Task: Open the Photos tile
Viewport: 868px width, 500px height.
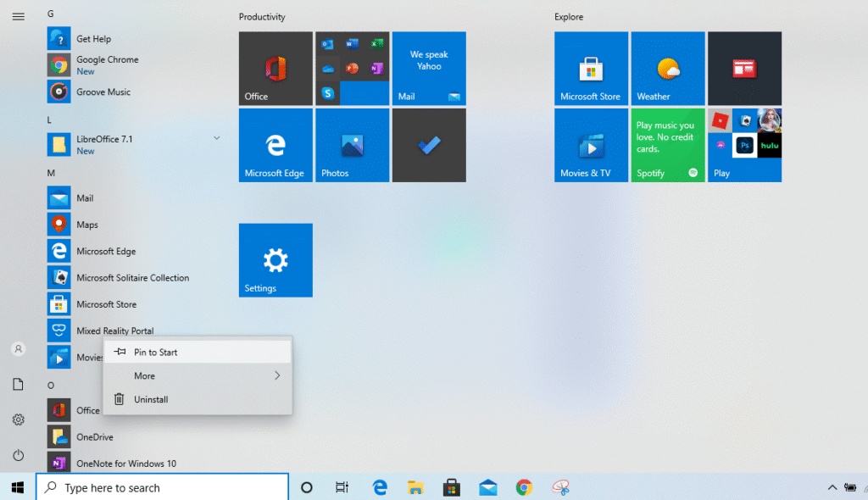Action: [x=352, y=145]
